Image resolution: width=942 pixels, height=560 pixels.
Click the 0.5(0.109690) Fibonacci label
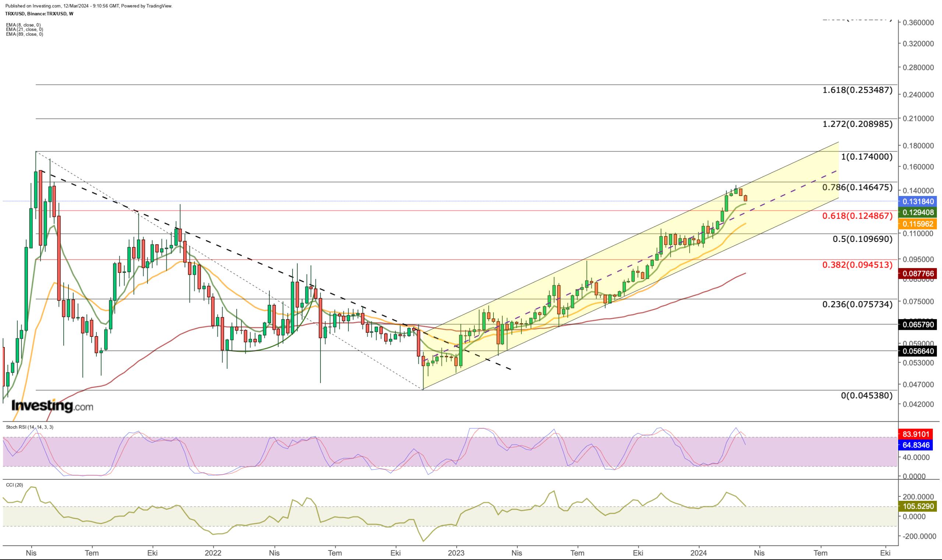863,239
